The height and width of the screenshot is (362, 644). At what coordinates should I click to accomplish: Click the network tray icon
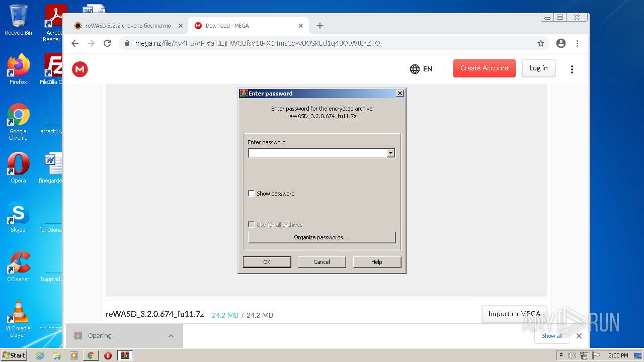[x=584, y=355]
